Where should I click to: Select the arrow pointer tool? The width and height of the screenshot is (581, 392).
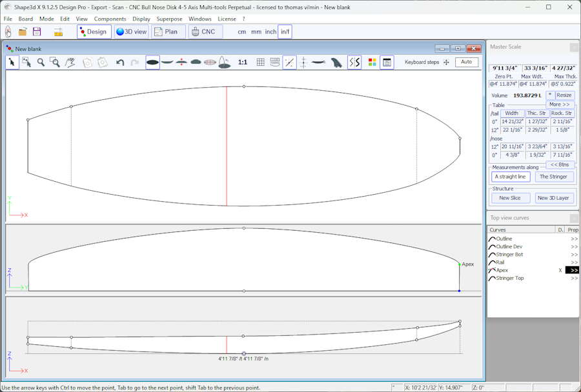click(x=12, y=63)
